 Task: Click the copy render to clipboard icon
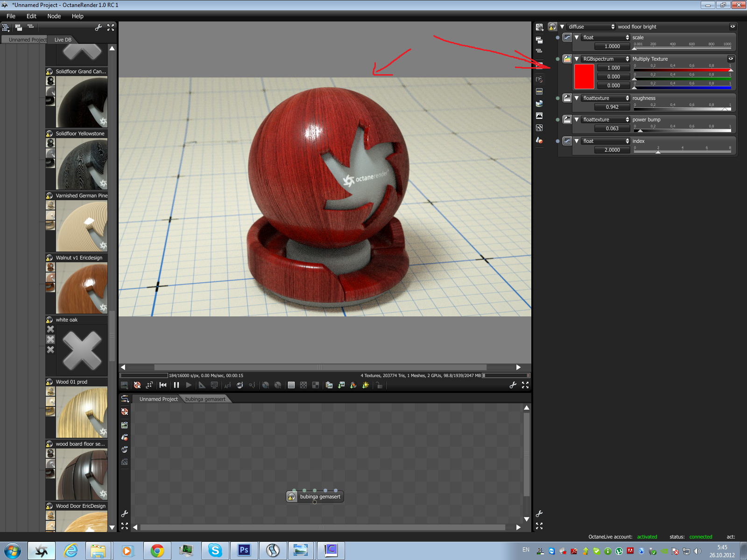pyautogui.click(x=329, y=385)
